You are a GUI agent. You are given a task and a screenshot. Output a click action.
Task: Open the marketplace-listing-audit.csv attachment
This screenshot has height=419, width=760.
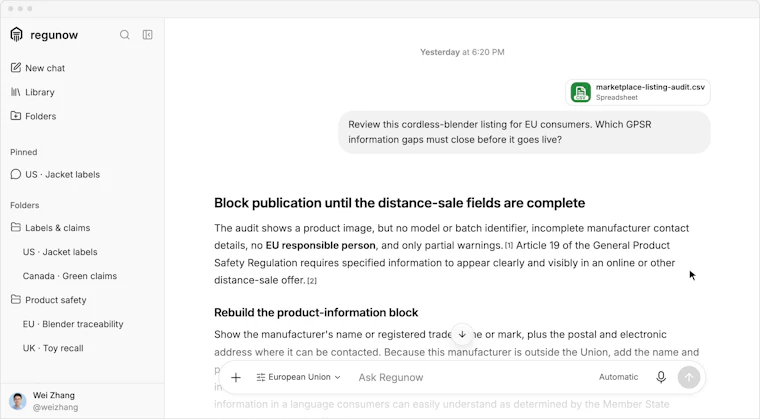(638, 92)
